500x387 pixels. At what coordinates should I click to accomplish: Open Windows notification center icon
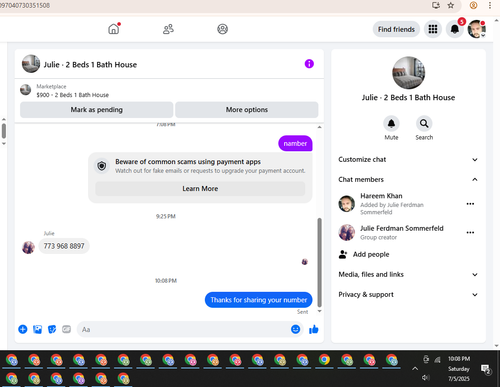pos(485,369)
